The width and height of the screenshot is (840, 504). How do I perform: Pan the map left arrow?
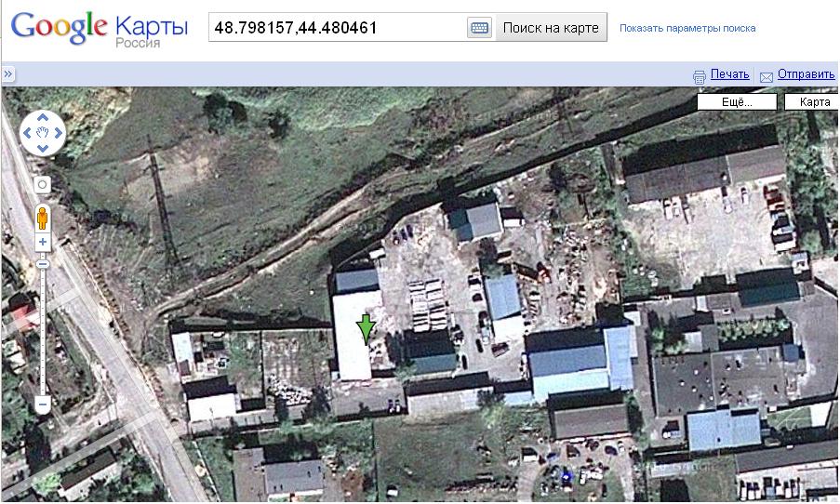point(27,133)
